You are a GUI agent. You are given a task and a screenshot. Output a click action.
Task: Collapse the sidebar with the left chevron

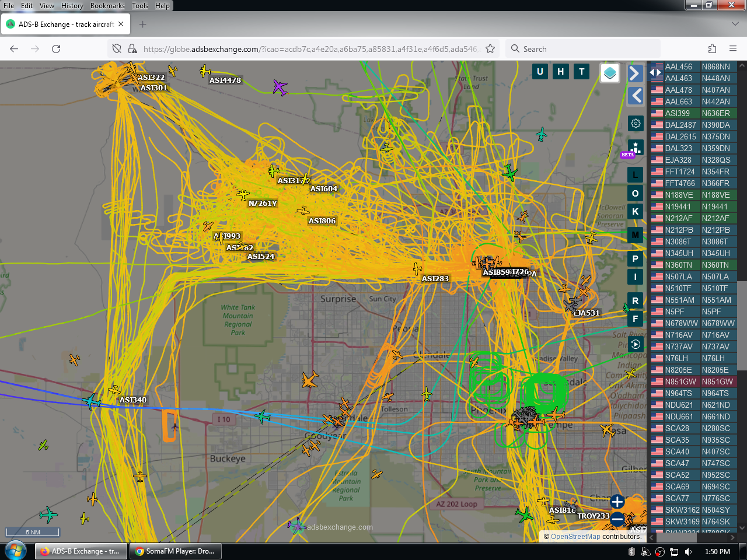pos(635,96)
